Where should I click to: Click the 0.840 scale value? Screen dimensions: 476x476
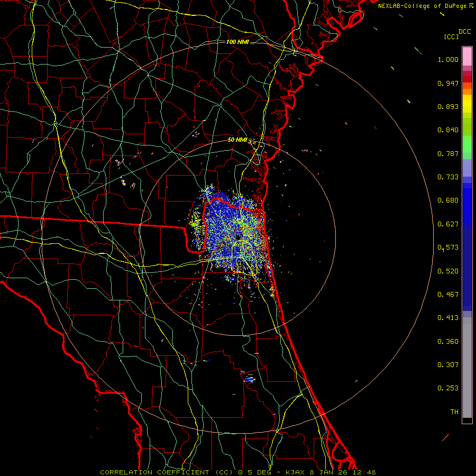click(448, 130)
